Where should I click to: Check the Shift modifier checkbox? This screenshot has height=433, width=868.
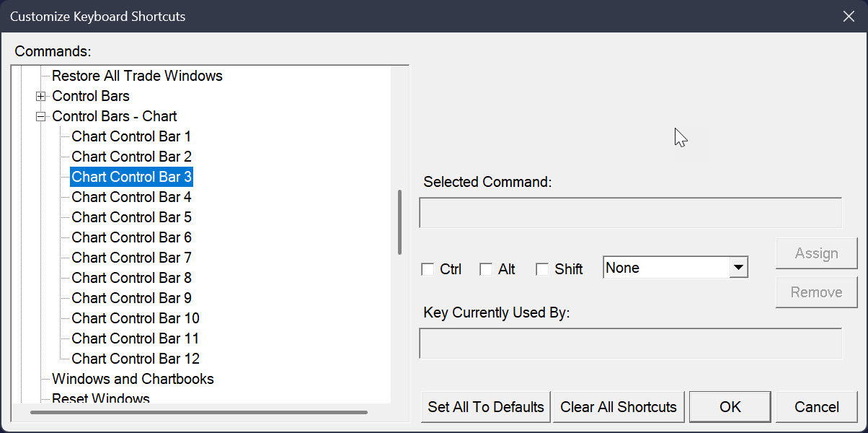tap(543, 269)
